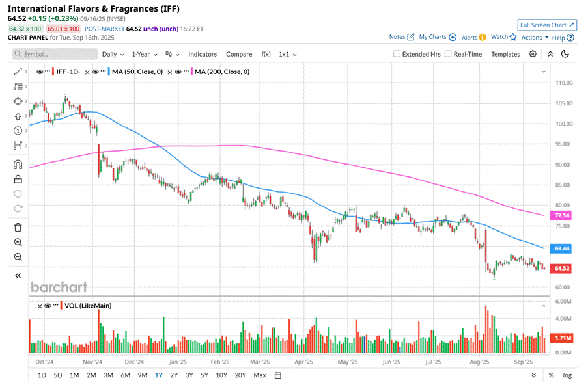Select the 1D range tab

click(x=42, y=375)
